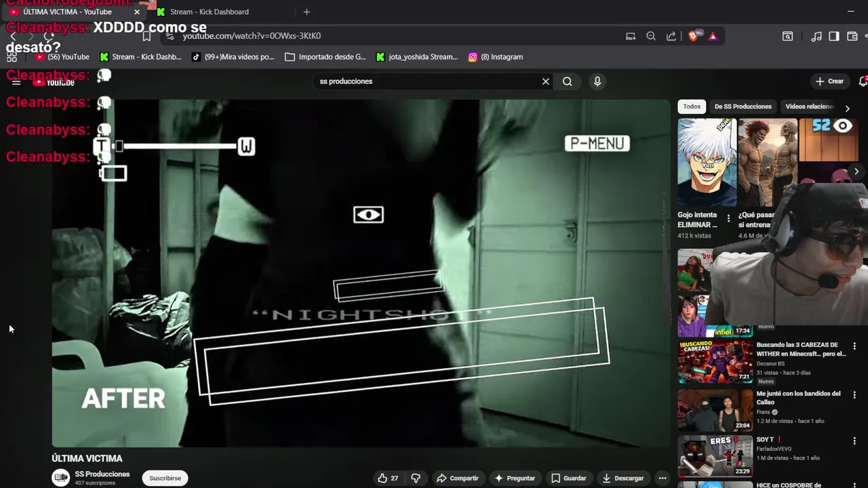Open more actions three-dot menu below video
This screenshot has height=488, width=868.
pyautogui.click(x=663, y=478)
